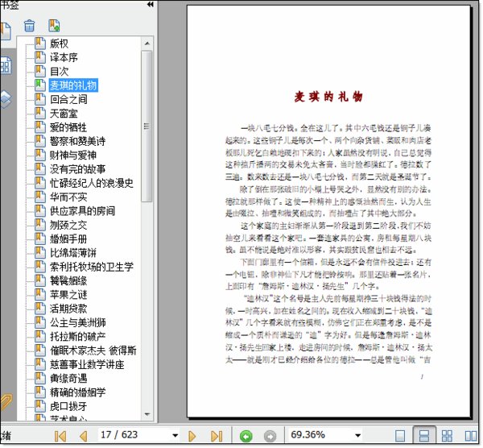The height and width of the screenshot is (448, 483).
Task: Open the 活期贷款 bookmark
Action: click(x=68, y=309)
